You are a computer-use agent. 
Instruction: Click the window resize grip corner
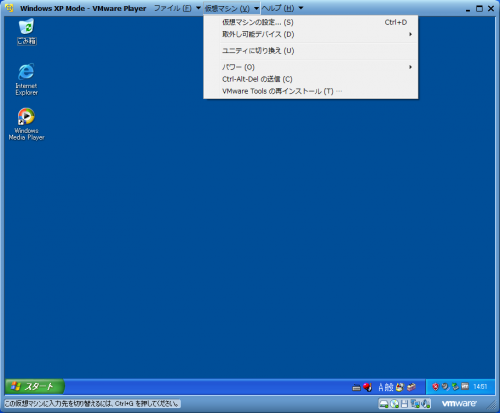pyautogui.click(x=492, y=405)
